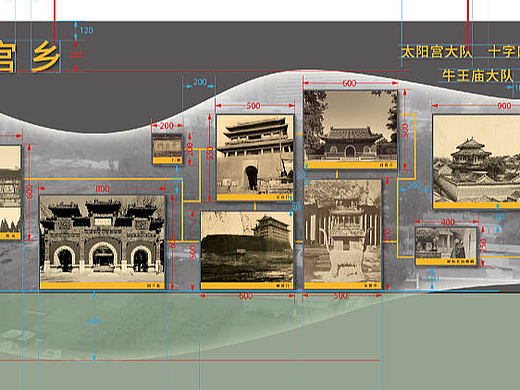This screenshot has width=520, height=390.
Task: Select the city gate tower photo
Action: click(255, 158)
